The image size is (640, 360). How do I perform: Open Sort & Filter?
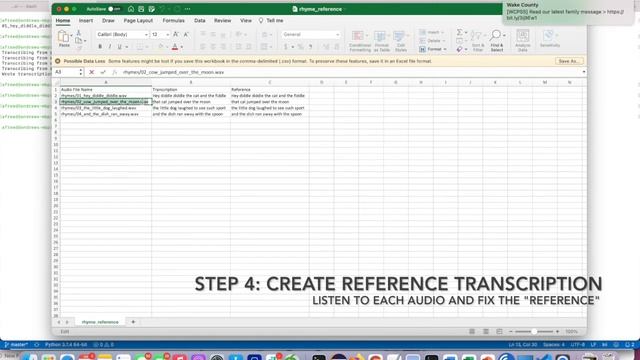478,41
